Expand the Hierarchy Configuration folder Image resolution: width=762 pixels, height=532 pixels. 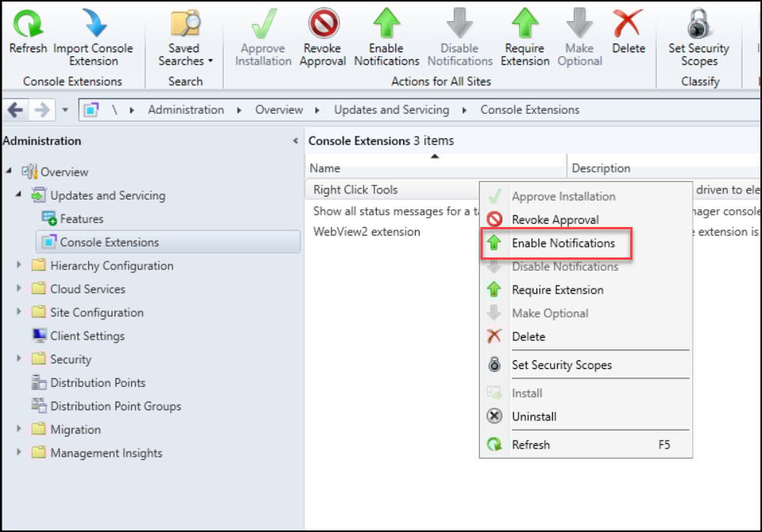(19, 264)
